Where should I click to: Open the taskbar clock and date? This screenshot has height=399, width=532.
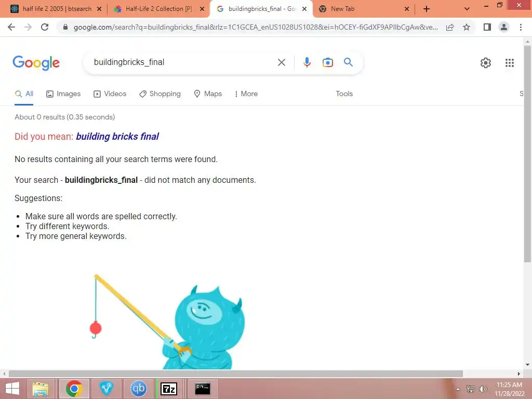pyautogui.click(x=509, y=389)
